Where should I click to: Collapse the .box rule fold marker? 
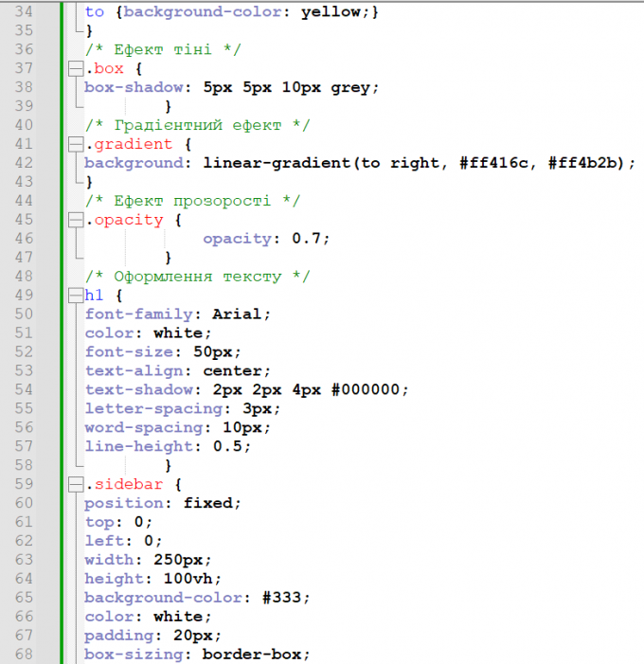click(x=76, y=68)
